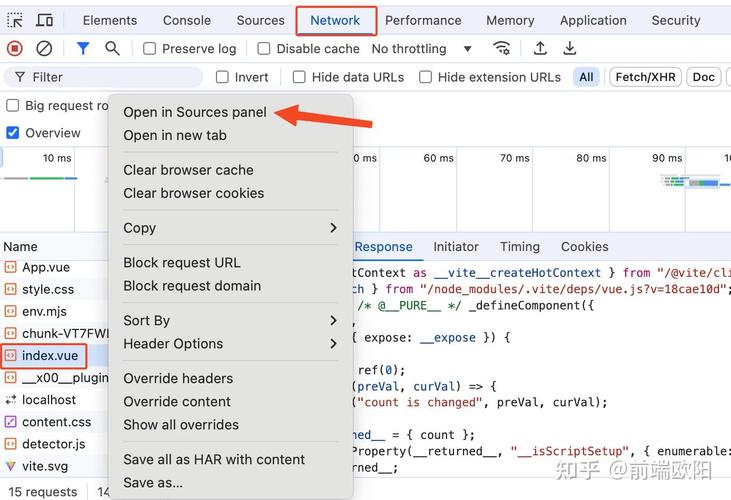This screenshot has height=500, width=731.
Task: Open the network search magnifier
Action: [x=112, y=48]
